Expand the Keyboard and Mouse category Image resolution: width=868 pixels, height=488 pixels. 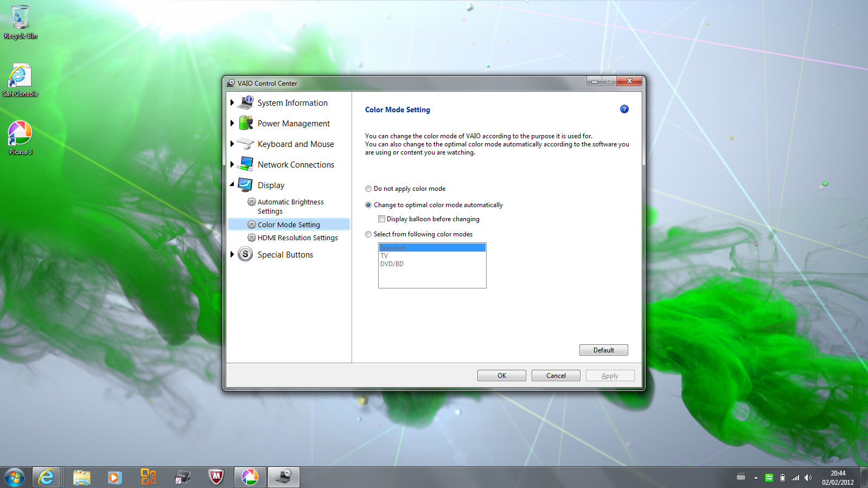pyautogui.click(x=232, y=144)
